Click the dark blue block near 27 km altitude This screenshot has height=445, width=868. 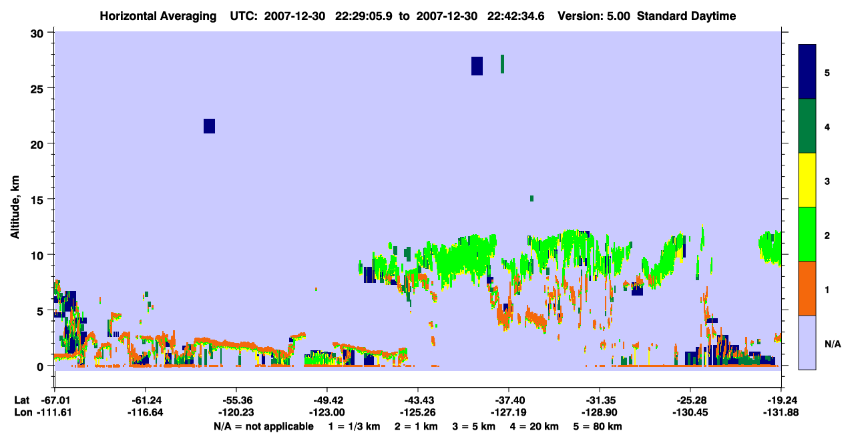click(477, 66)
